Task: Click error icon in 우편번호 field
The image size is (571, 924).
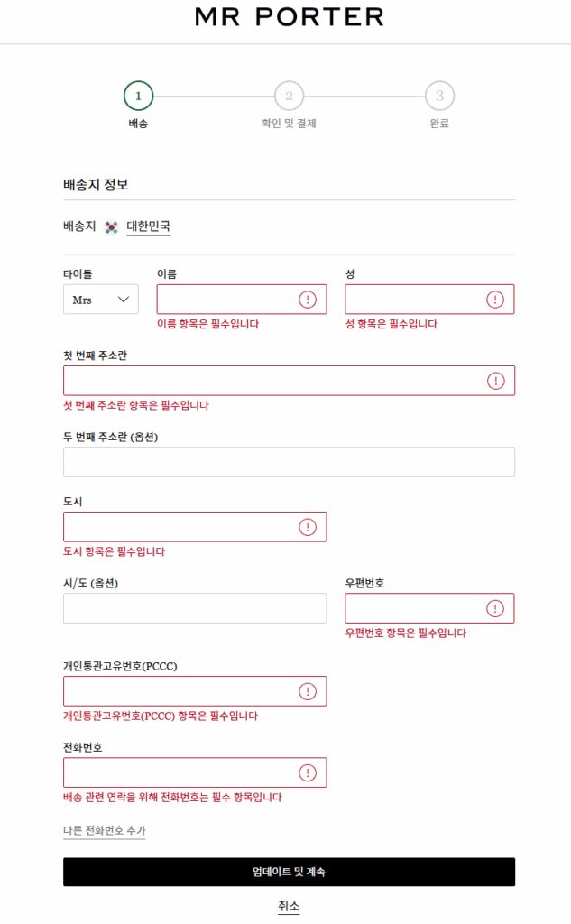Action: 495,608
